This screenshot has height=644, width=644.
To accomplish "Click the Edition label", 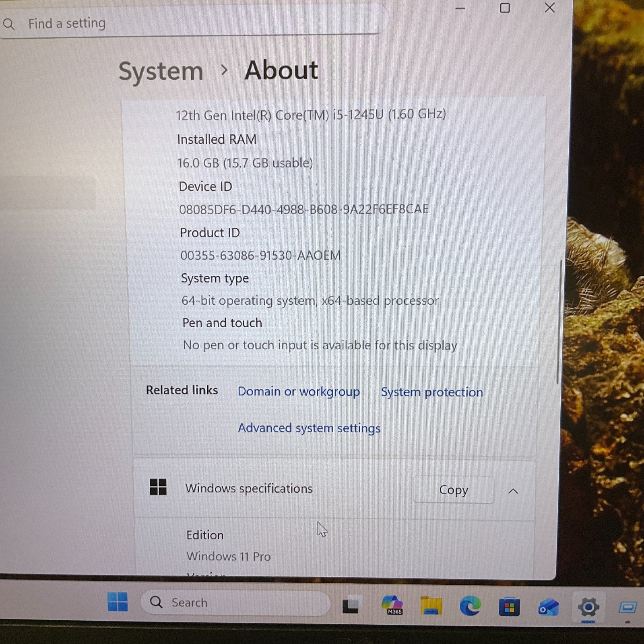I will coord(205,535).
